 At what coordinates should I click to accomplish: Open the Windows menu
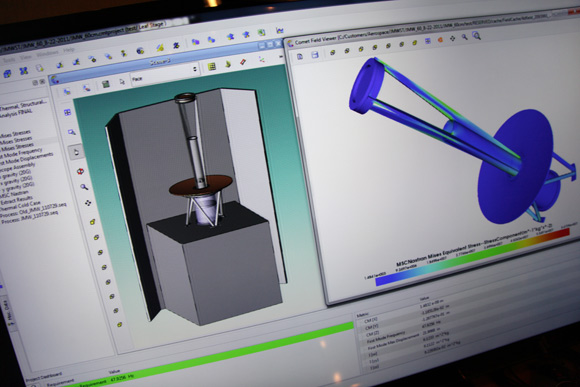click(x=47, y=54)
